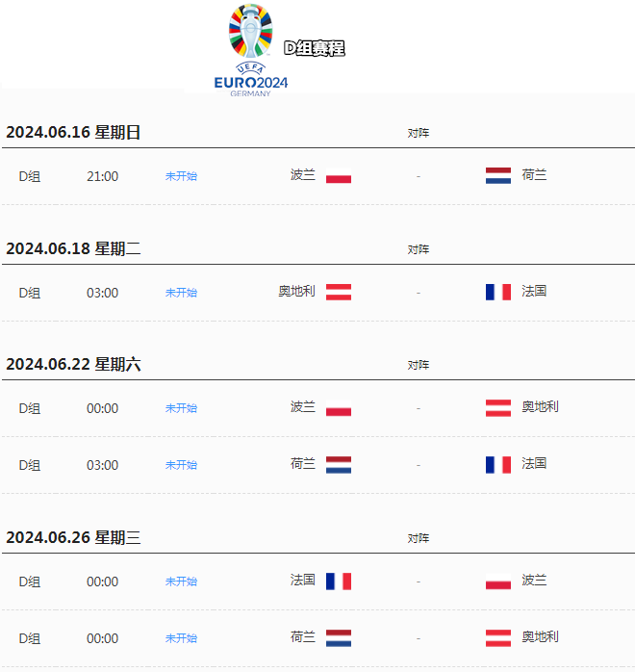The width and height of the screenshot is (635, 672).
Task: Click Netherlands flag in the June 22 03:00 match
Action: [339, 465]
